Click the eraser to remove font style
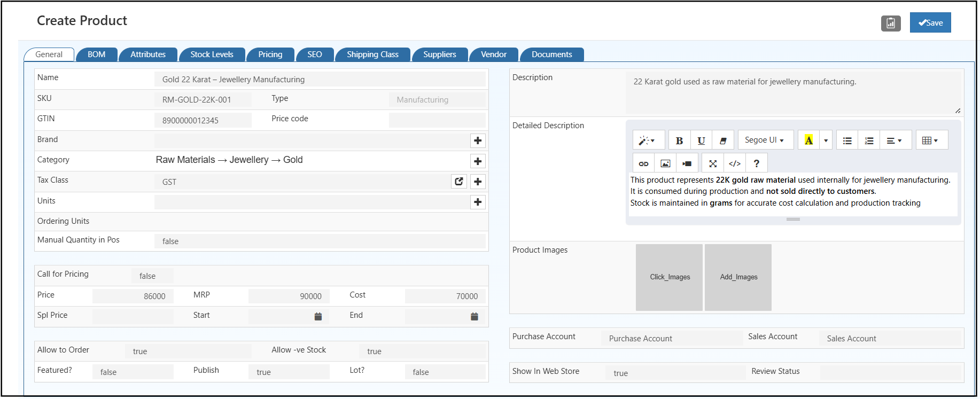980x399 pixels. (723, 140)
